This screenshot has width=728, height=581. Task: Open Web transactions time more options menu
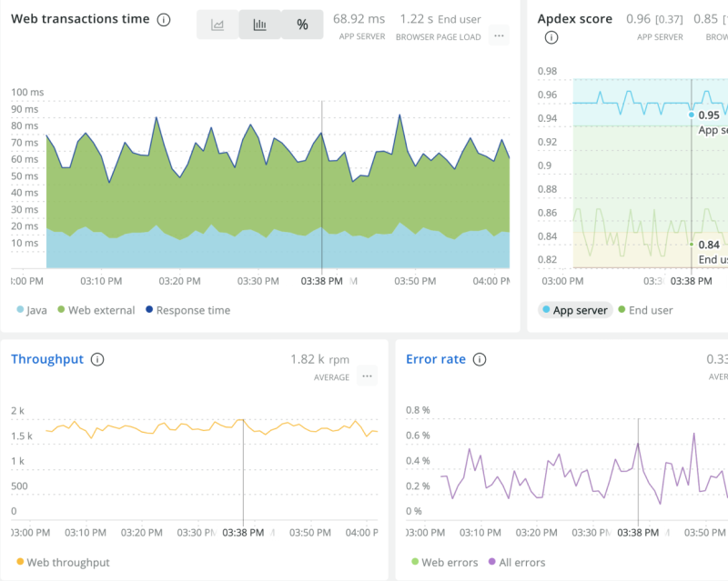coord(498,36)
